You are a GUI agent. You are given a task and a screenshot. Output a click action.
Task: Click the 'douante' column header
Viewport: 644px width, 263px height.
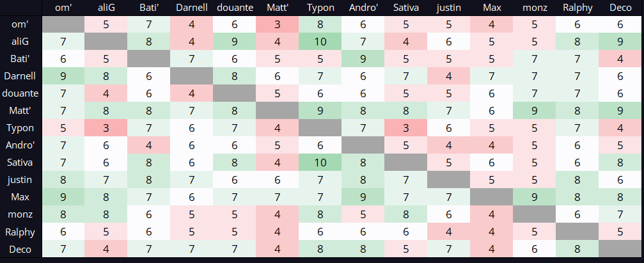234,8
